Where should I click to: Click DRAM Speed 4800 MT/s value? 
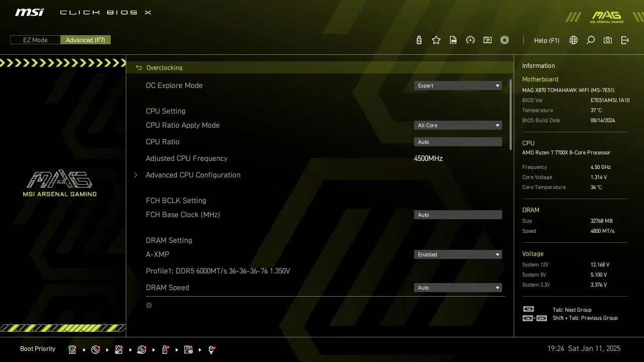[x=602, y=231]
